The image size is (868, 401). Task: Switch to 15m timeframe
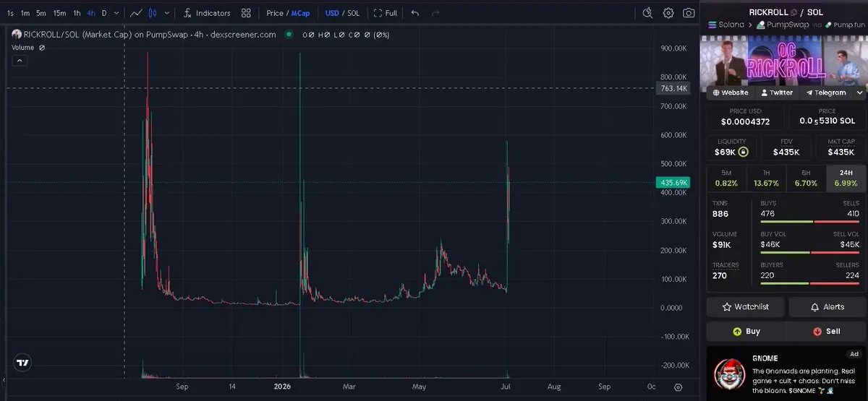[59, 13]
